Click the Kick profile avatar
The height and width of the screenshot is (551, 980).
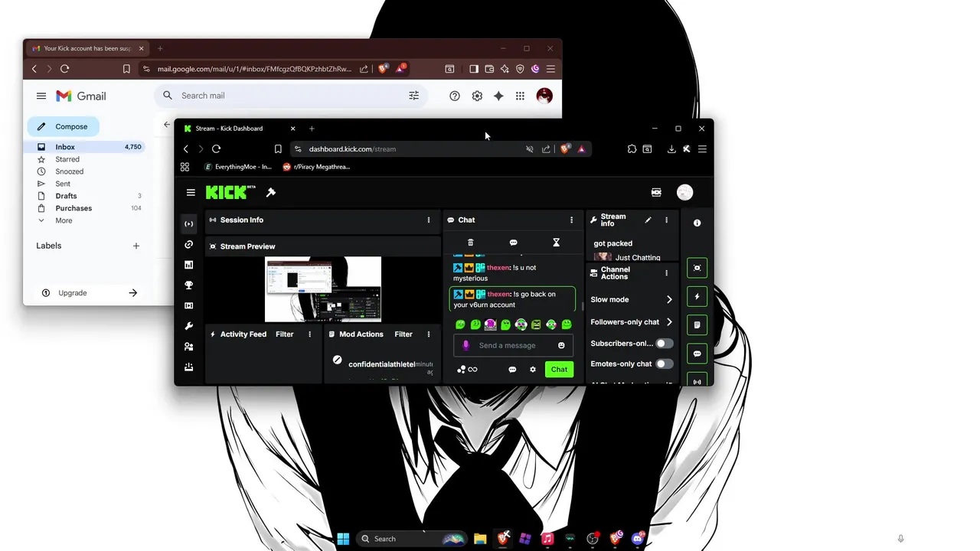coord(685,193)
